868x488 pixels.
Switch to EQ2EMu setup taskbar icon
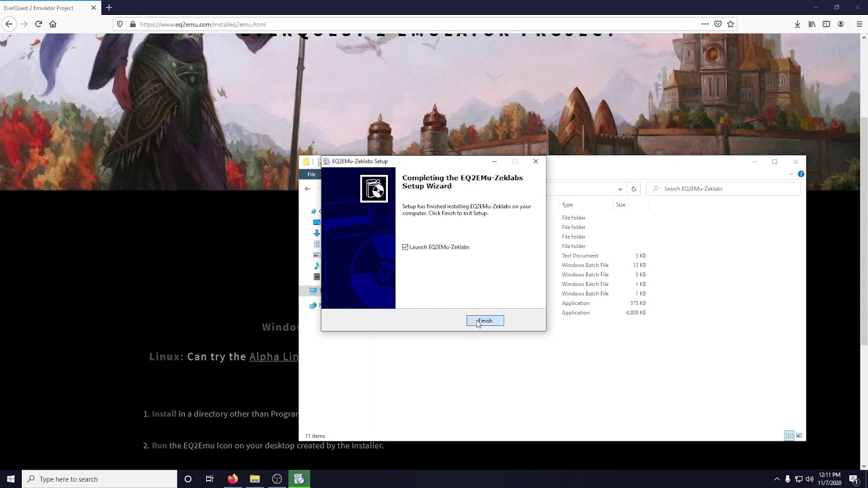click(299, 479)
